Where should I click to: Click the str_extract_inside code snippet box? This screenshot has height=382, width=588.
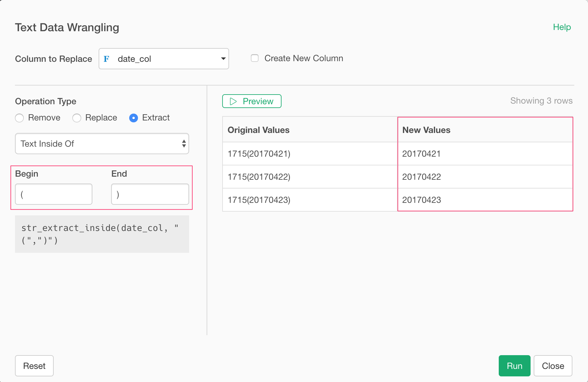102,234
